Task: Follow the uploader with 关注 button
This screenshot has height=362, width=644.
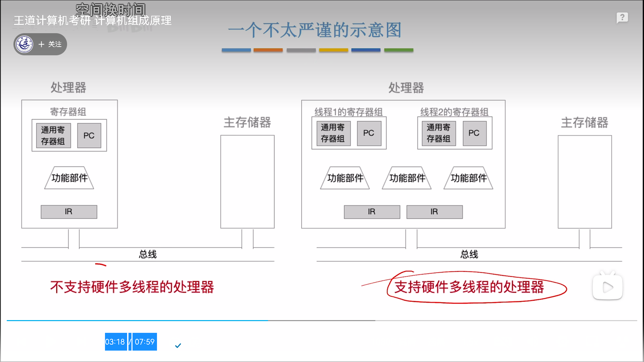Action: pyautogui.click(x=50, y=44)
